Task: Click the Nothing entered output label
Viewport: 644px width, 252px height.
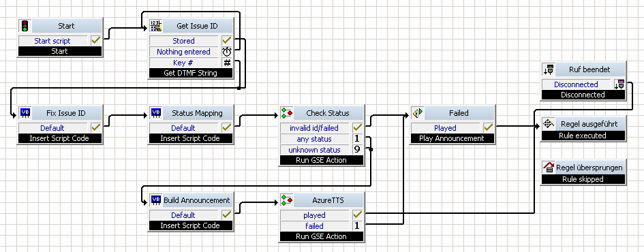Action: (183, 52)
